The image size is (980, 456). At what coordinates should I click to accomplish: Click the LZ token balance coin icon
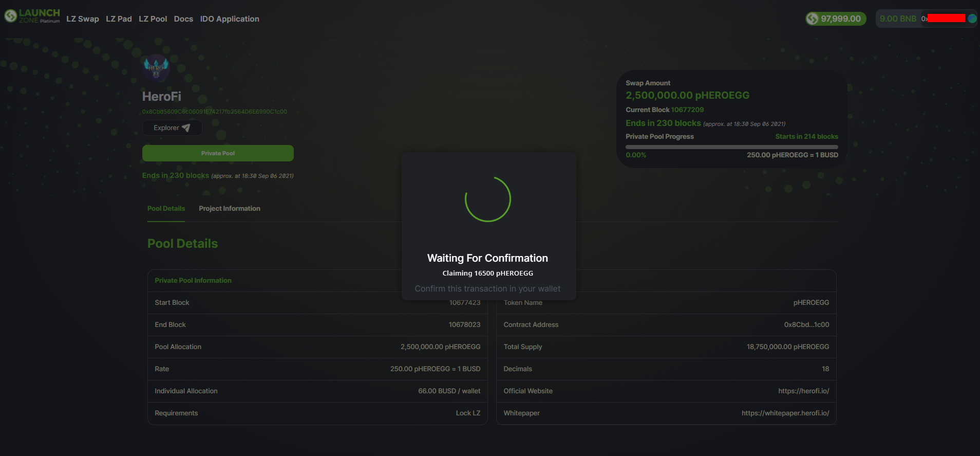pos(812,19)
